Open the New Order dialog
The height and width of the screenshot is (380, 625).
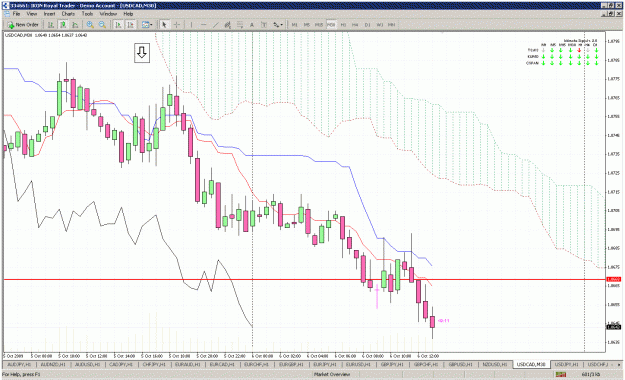tap(23, 25)
